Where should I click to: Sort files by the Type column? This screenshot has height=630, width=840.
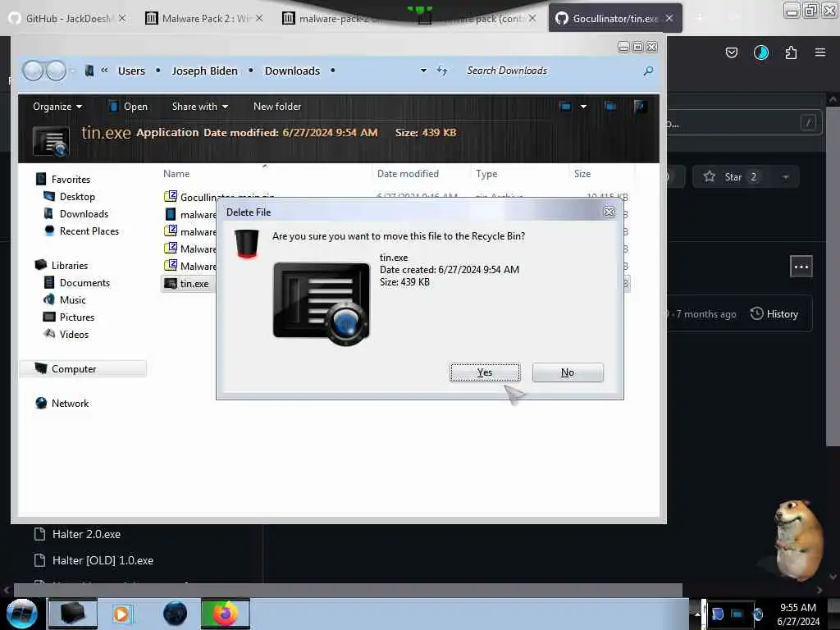486,174
